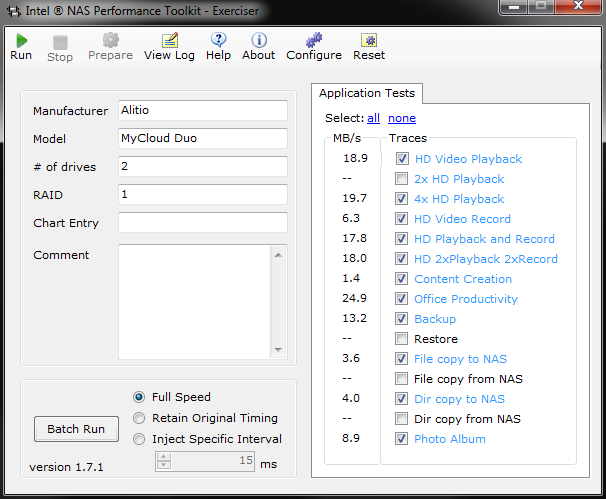The image size is (606, 499).
Task: Increase interval with spinner up arrow
Action: click(164, 457)
